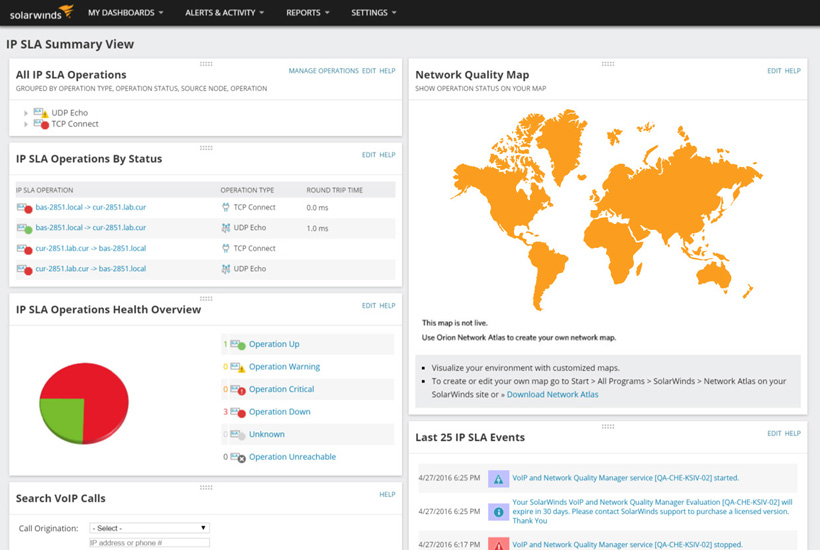
Task: Click the Operation Critical status icon
Action: pos(237,390)
